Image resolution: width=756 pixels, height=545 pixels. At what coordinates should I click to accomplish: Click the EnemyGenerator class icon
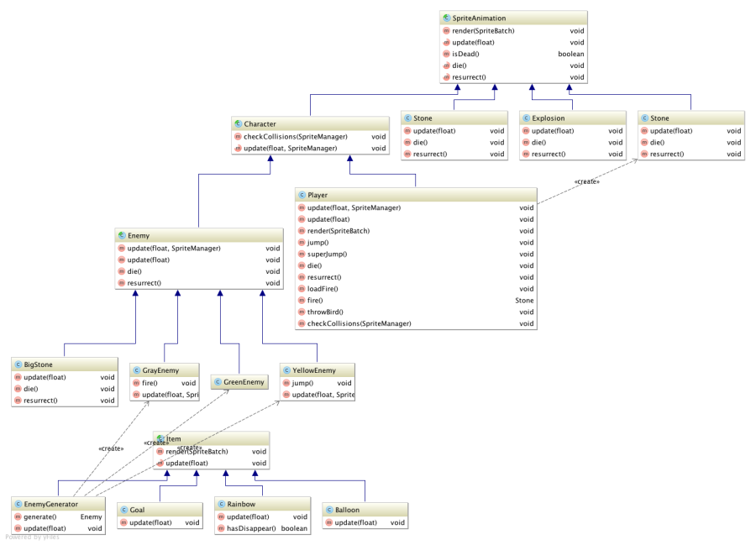tap(18, 504)
